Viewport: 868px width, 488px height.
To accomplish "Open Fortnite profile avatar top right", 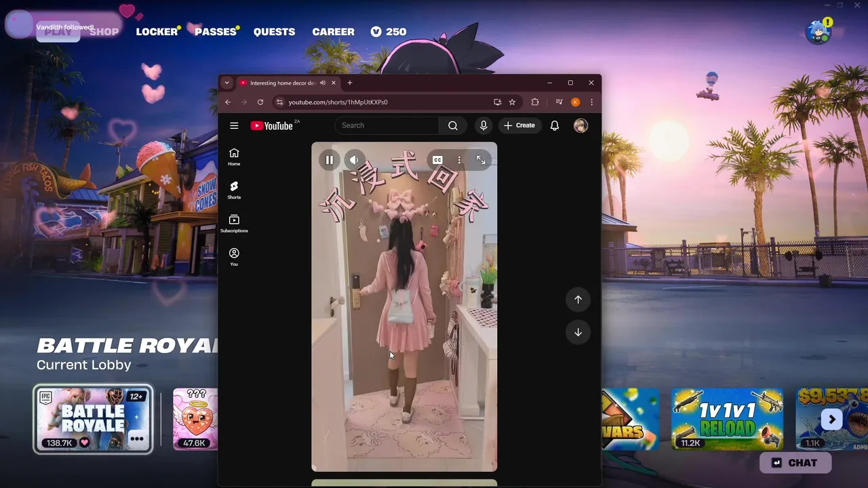I will pos(818,31).
